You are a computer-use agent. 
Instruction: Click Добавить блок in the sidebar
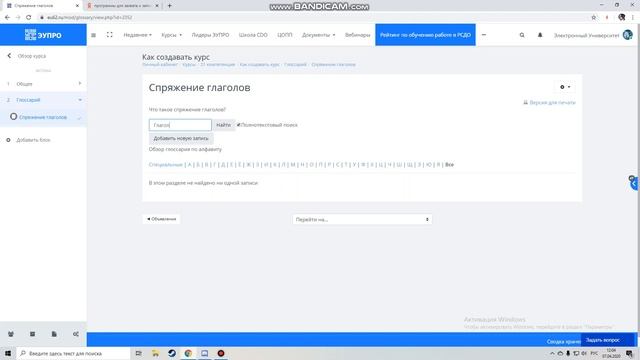click(33, 140)
